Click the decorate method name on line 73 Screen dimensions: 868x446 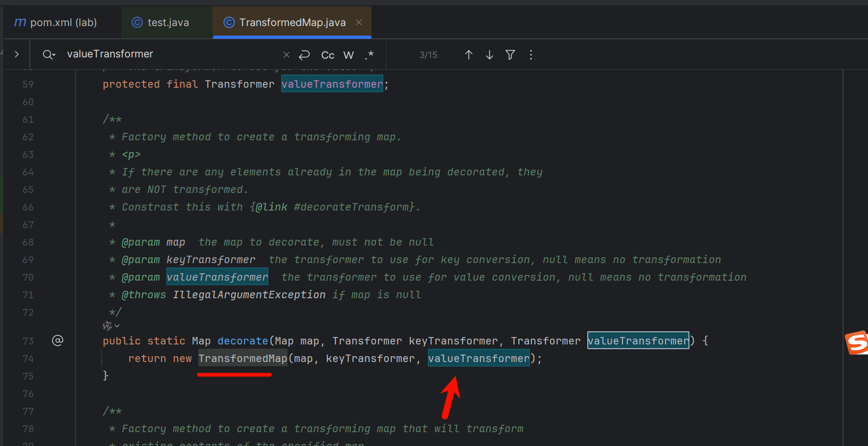(x=242, y=341)
